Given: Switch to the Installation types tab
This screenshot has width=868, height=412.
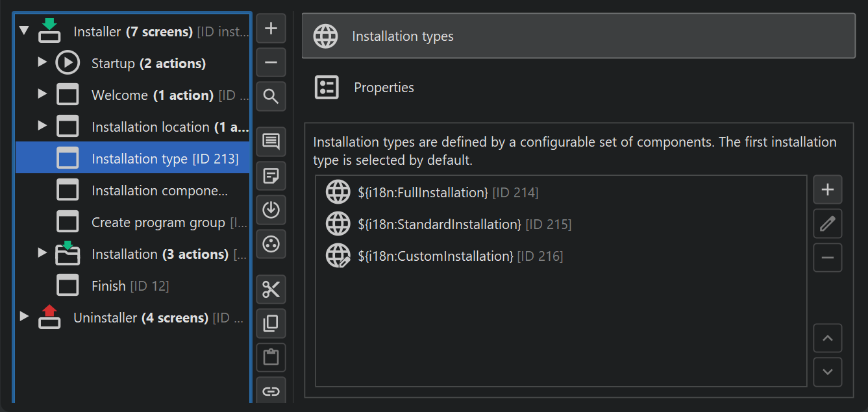Looking at the screenshot, I should tap(578, 36).
